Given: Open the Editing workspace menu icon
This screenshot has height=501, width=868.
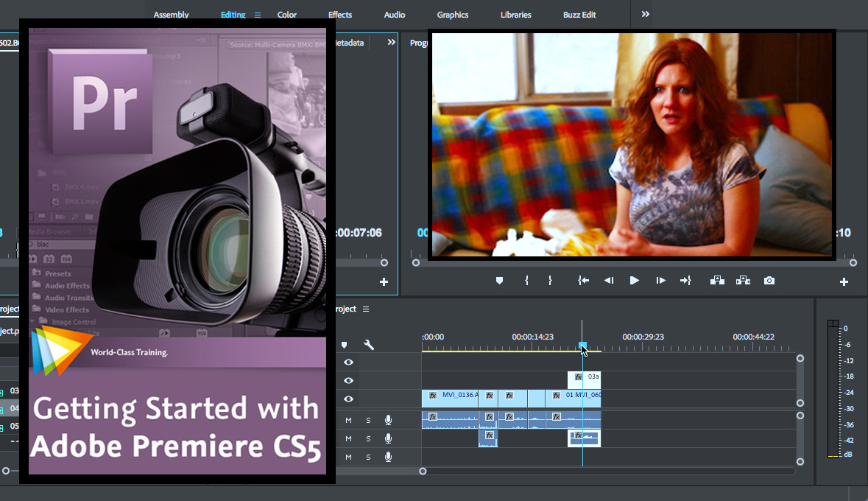Looking at the screenshot, I should 258,15.
